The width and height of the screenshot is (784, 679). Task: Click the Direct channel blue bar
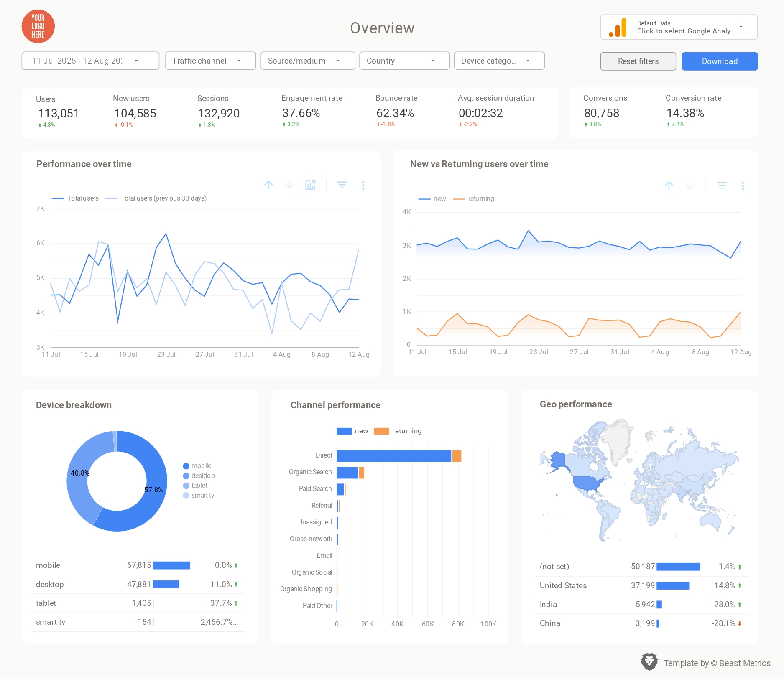click(394, 456)
